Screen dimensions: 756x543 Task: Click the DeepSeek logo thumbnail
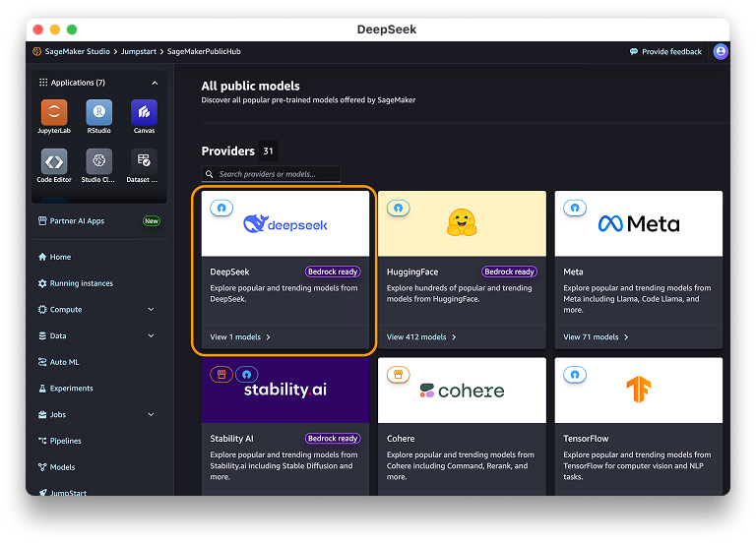click(x=285, y=223)
